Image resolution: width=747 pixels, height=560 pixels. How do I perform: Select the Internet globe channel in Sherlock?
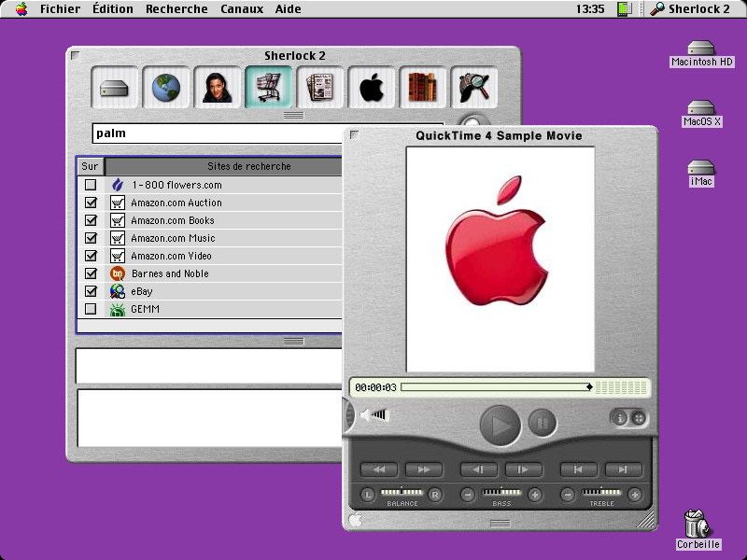(166, 88)
